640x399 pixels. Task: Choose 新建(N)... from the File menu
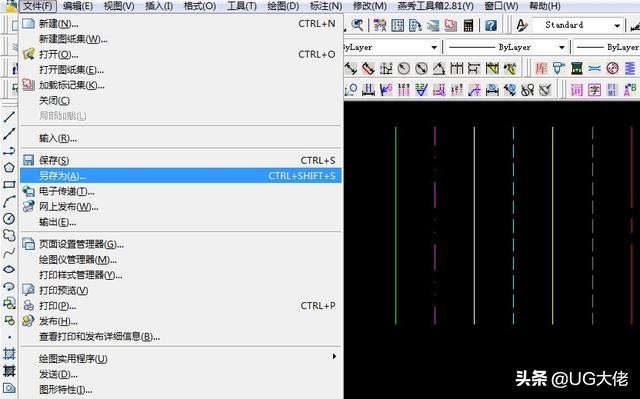click(180, 24)
